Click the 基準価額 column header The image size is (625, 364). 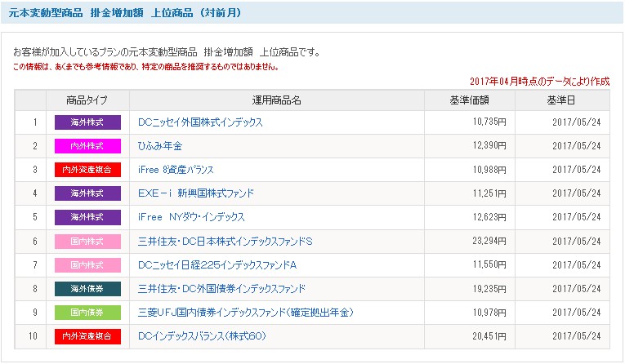470,100
